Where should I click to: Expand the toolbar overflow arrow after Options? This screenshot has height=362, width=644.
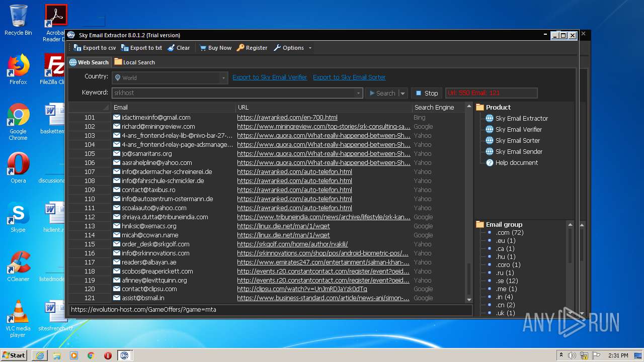[x=310, y=48]
